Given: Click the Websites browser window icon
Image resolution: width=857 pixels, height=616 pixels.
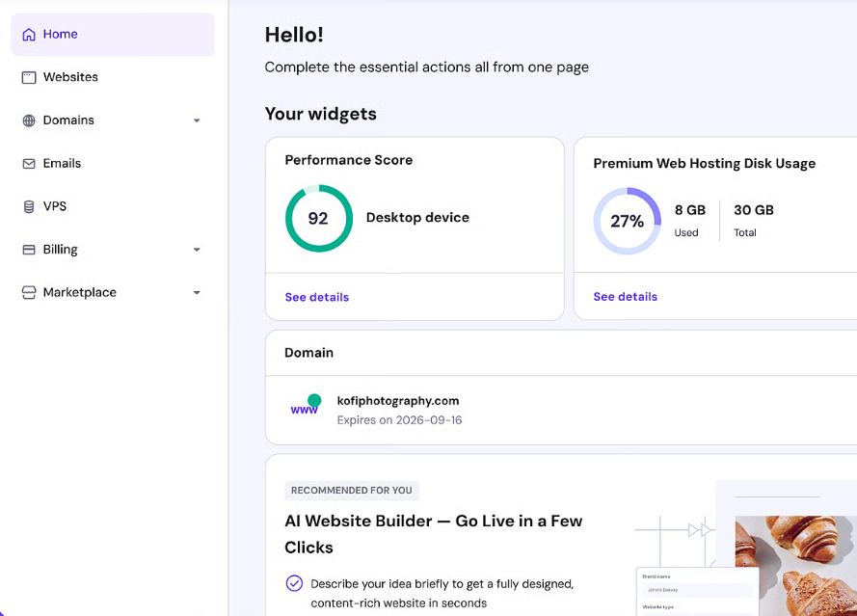Looking at the screenshot, I should [29, 77].
